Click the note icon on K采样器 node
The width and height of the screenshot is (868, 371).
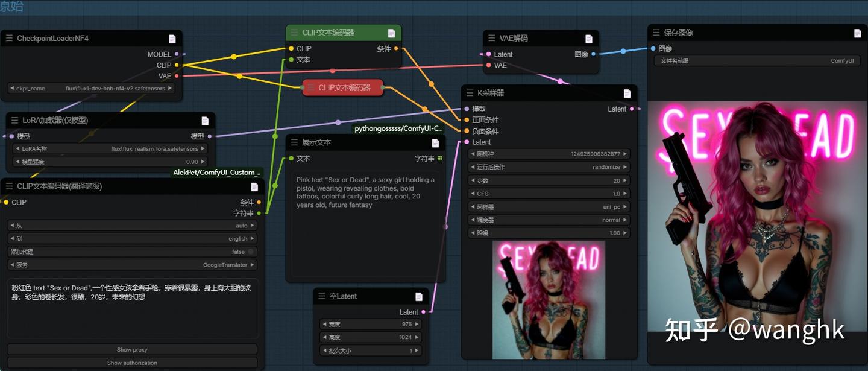pos(626,93)
